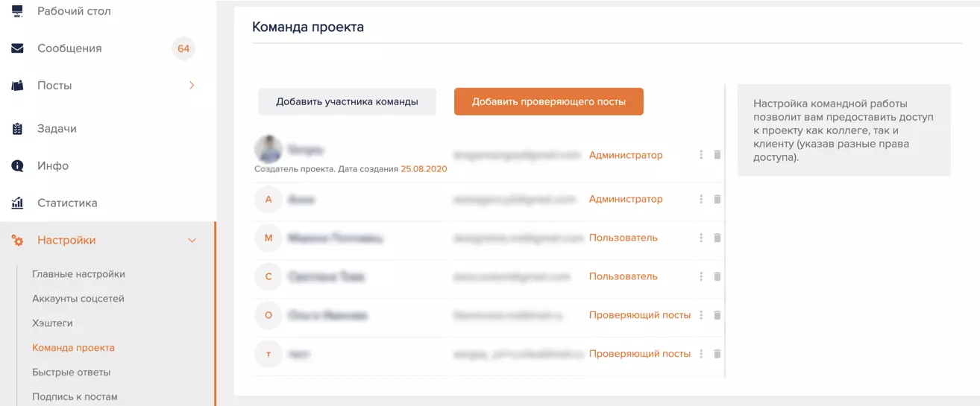Open three-dot menu for the first Пользователь row
Image resolution: width=980 pixels, height=406 pixels.
pos(701,238)
